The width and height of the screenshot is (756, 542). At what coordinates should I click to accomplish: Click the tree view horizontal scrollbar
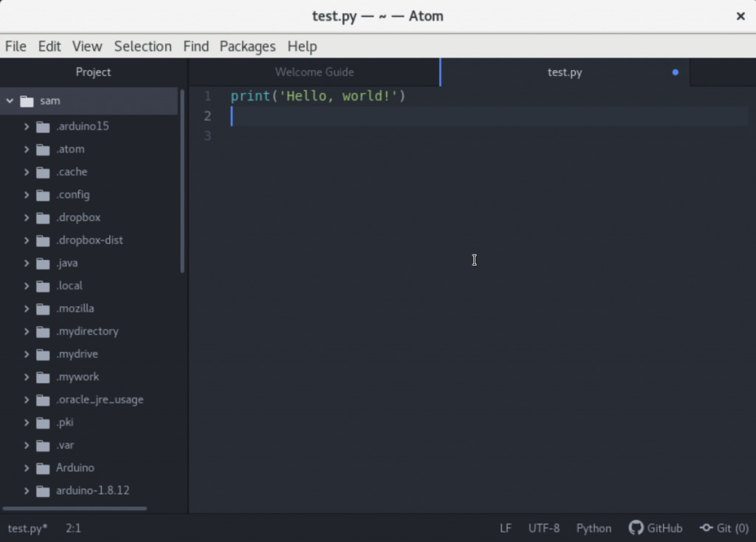tap(75, 508)
